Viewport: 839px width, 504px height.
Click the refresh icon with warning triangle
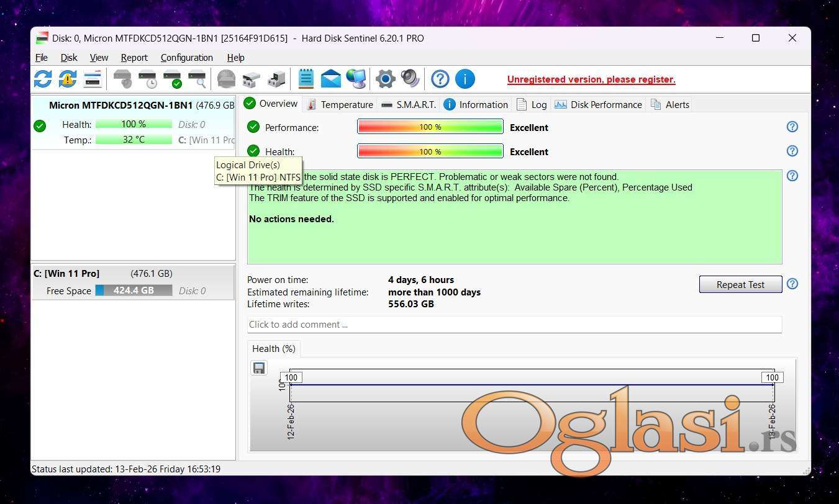click(x=68, y=79)
